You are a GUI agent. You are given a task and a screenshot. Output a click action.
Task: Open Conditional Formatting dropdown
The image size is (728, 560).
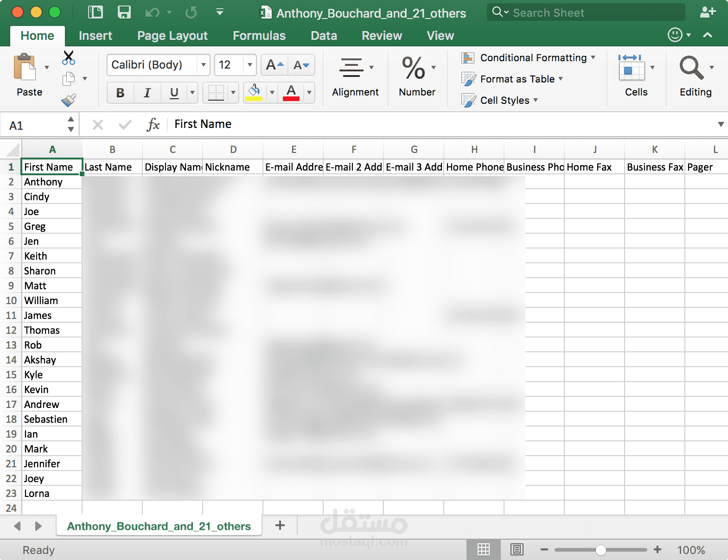529,58
